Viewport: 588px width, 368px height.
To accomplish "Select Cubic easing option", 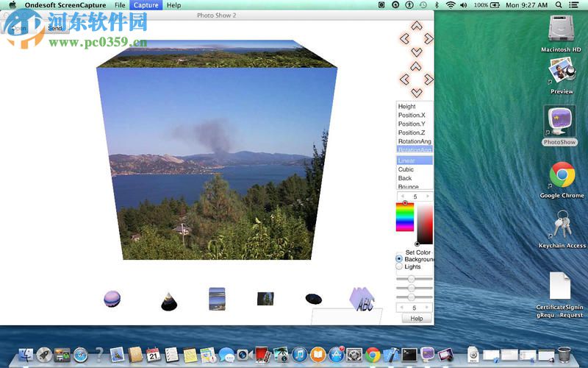I will pos(415,169).
